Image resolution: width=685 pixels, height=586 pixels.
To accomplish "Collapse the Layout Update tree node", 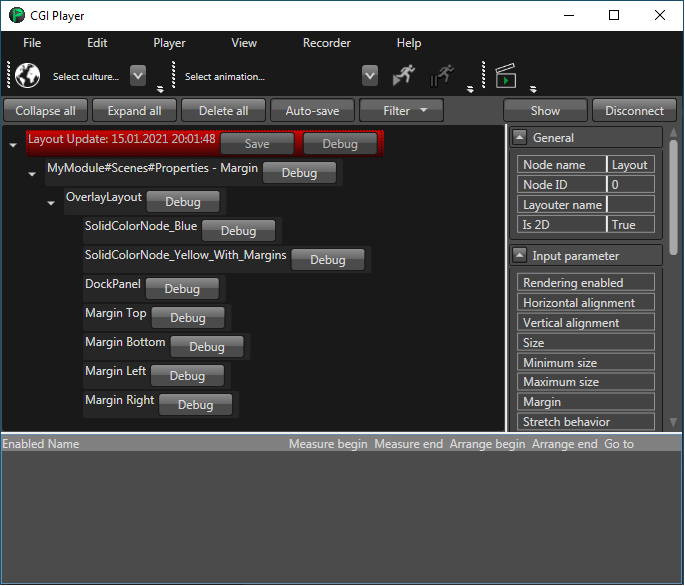I will click(13, 145).
